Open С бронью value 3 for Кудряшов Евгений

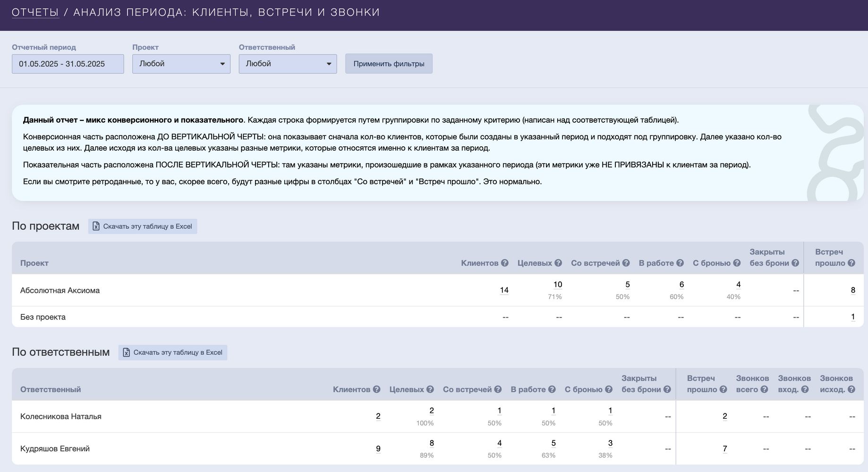610,443
